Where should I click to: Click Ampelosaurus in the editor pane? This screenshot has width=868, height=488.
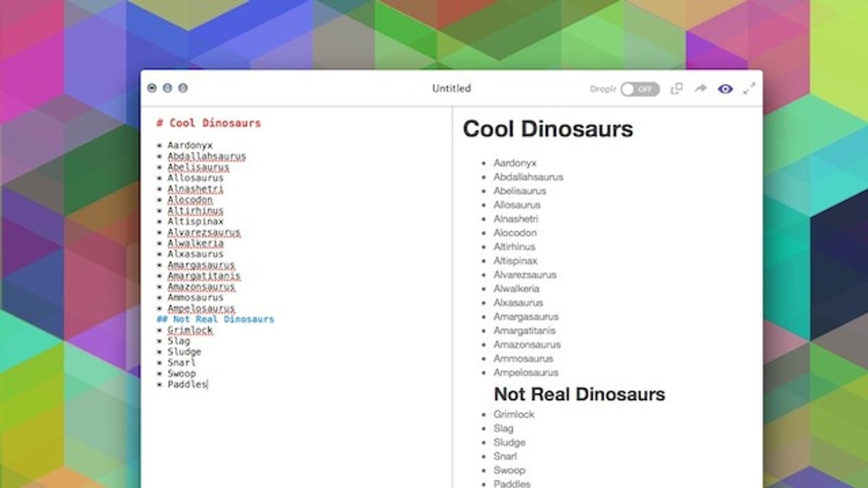(201, 309)
